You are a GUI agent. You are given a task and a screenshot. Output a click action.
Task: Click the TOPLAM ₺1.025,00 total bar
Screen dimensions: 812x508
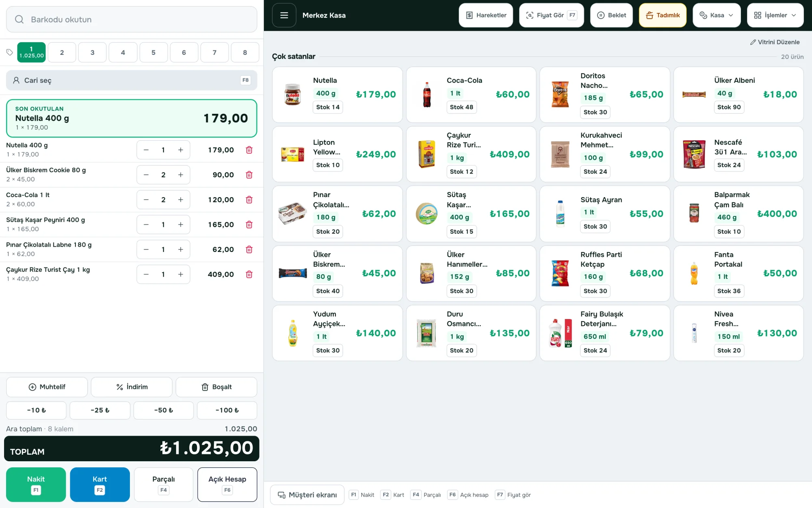(132, 449)
